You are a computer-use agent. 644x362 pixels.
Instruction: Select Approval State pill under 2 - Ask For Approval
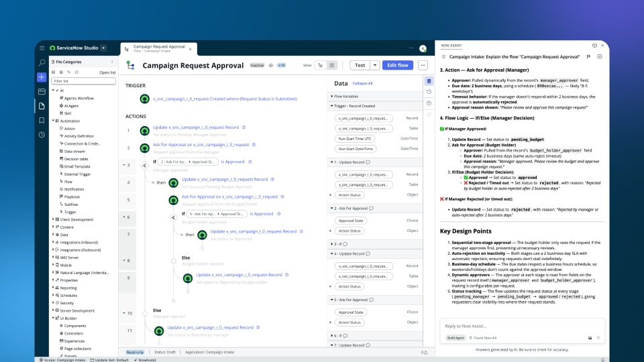coord(351,221)
